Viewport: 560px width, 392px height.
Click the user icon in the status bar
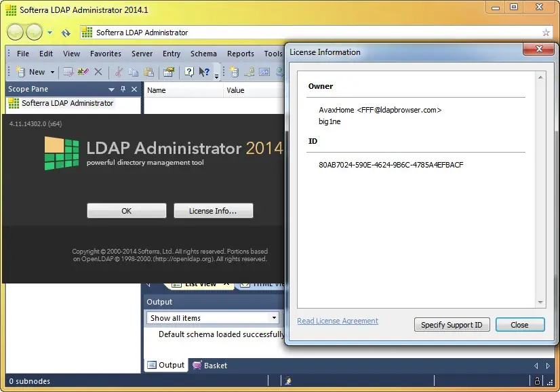click(x=288, y=381)
